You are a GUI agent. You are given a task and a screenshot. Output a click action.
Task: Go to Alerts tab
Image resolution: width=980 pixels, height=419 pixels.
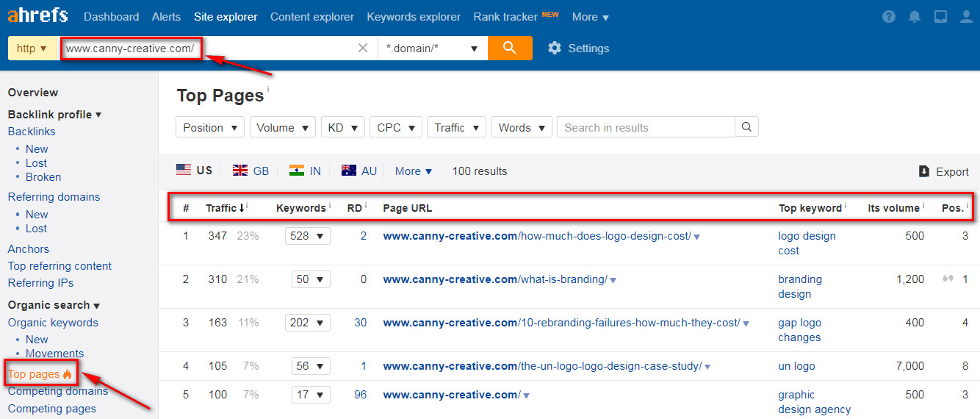[166, 16]
